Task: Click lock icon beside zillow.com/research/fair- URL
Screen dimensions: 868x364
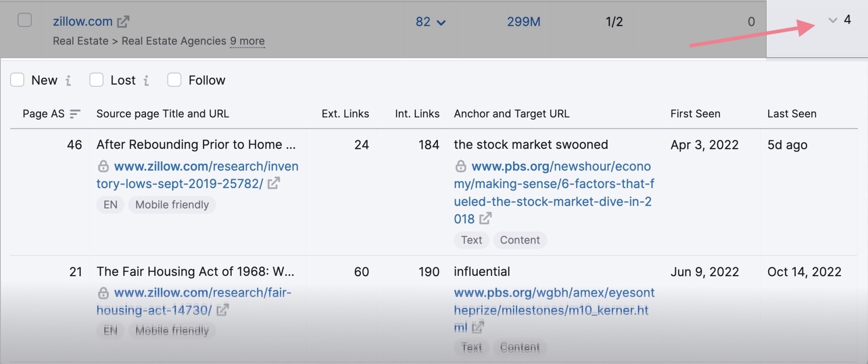Action: point(103,293)
